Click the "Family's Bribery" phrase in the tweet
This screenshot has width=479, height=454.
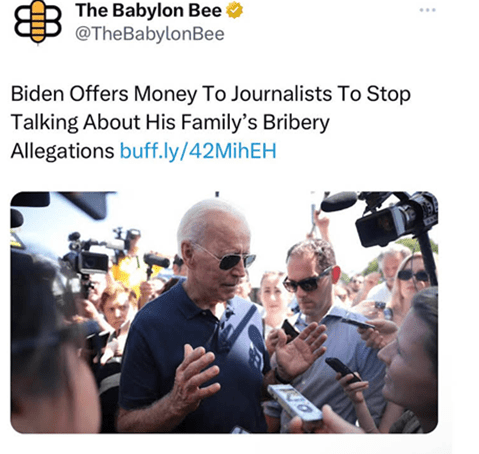(x=255, y=122)
